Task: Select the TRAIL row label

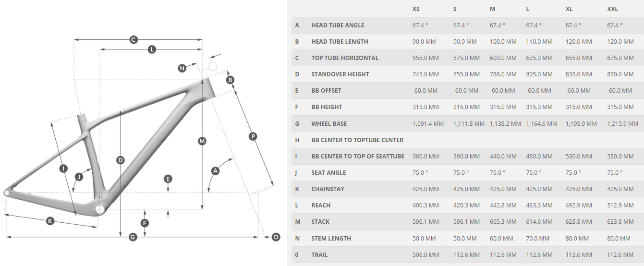Action: click(319, 254)
